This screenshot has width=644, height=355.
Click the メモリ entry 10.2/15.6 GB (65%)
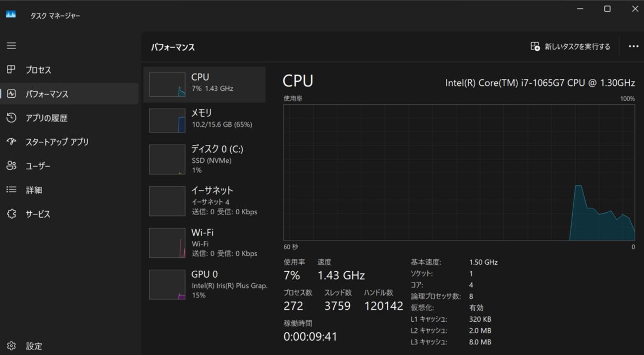[205, 120]
